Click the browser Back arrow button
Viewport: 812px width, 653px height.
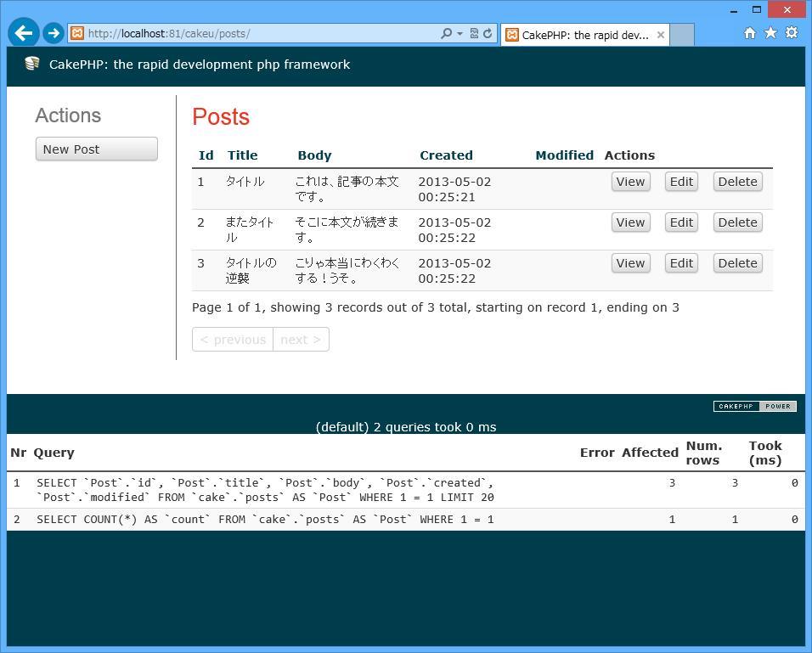click(24, 33)
